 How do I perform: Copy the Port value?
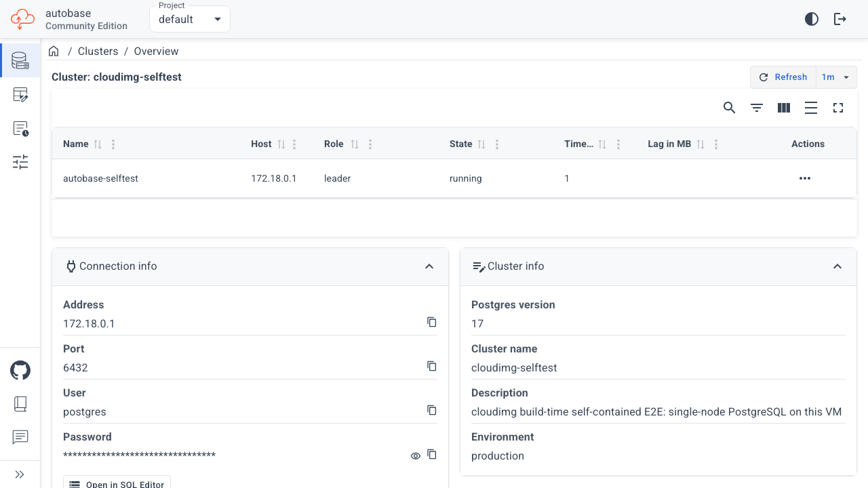pyautogui.click(x=432, y=366)
